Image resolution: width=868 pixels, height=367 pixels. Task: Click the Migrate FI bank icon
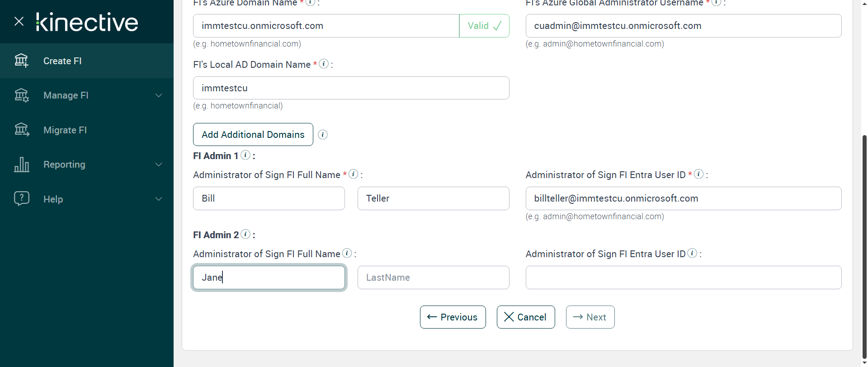click(x=21, y=130)
